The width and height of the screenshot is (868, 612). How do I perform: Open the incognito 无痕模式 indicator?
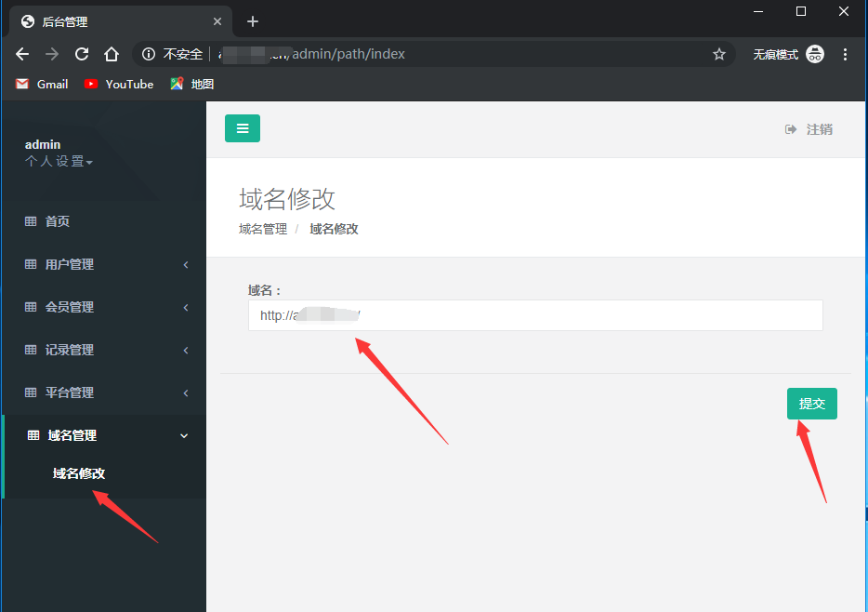(x=788, y=54)
